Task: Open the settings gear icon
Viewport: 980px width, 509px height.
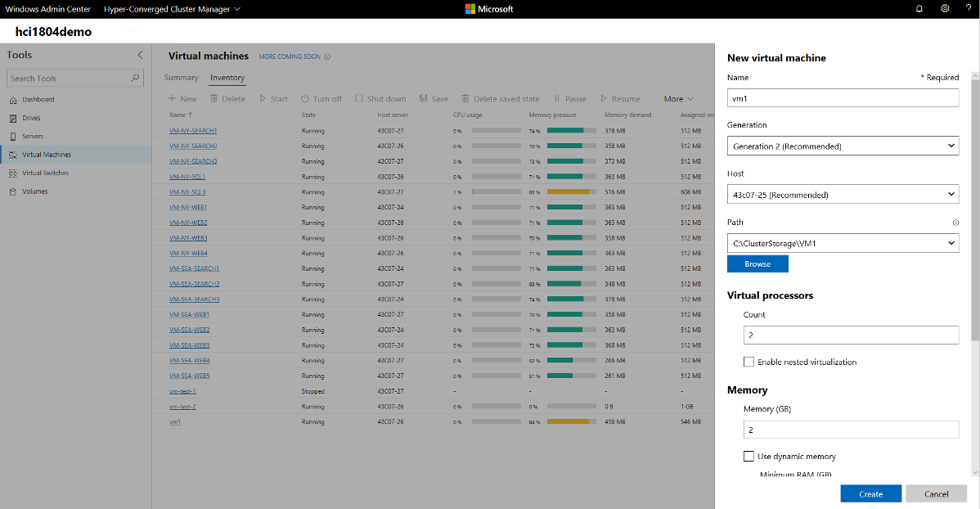Action: tap(945, 9)
